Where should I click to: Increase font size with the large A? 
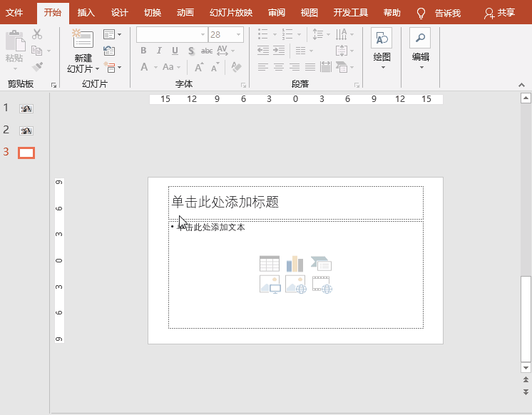pos(199,67)
